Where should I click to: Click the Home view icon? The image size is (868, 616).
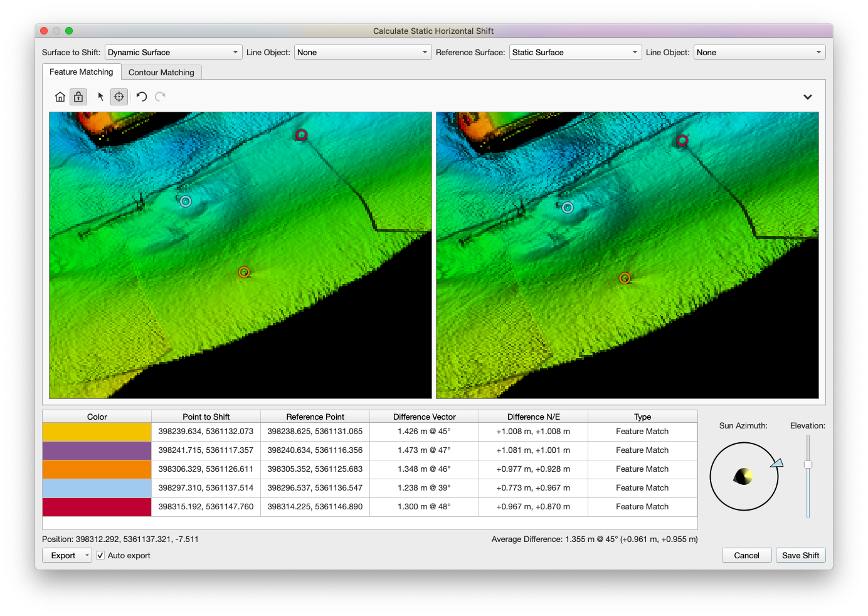tap(60, 97)
